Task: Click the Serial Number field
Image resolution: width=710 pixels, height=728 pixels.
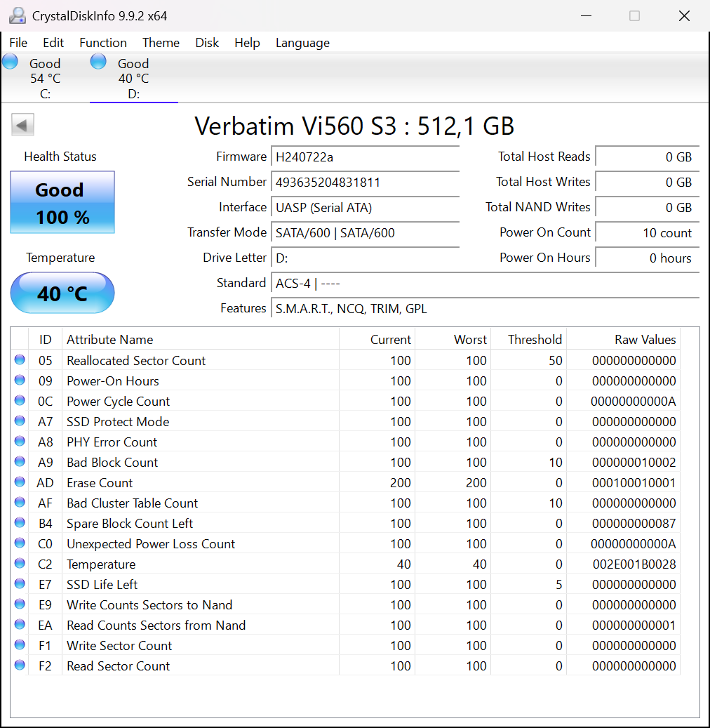Action: point(366,182)
